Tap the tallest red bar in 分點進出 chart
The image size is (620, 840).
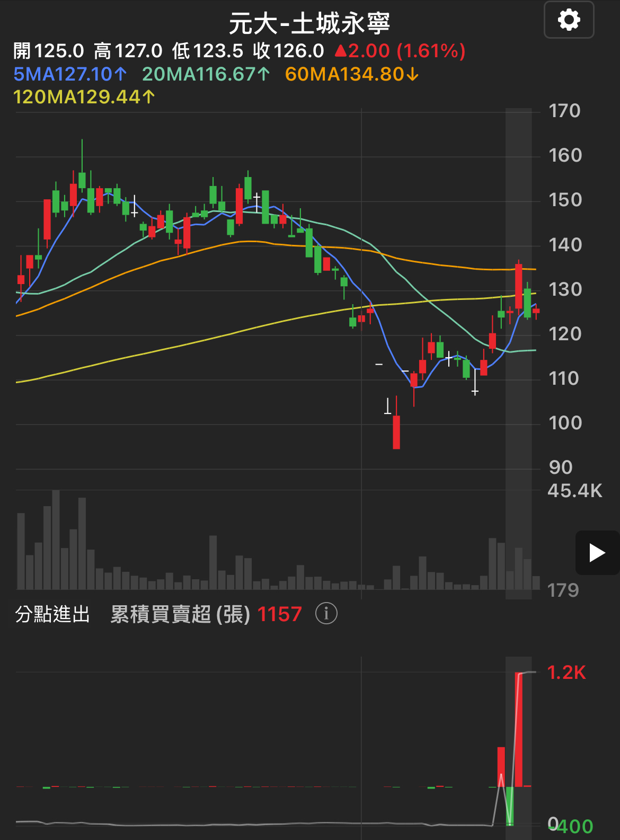click(519, 729)
